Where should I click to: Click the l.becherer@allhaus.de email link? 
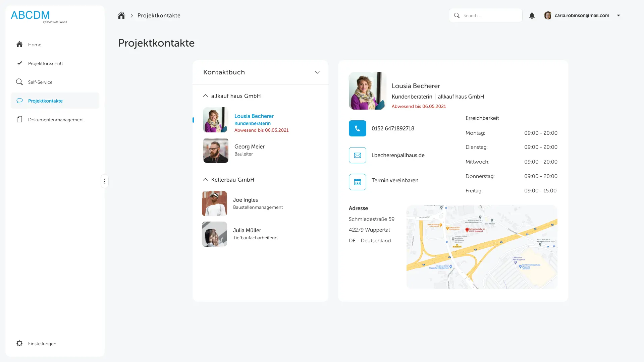pos(398,155)
